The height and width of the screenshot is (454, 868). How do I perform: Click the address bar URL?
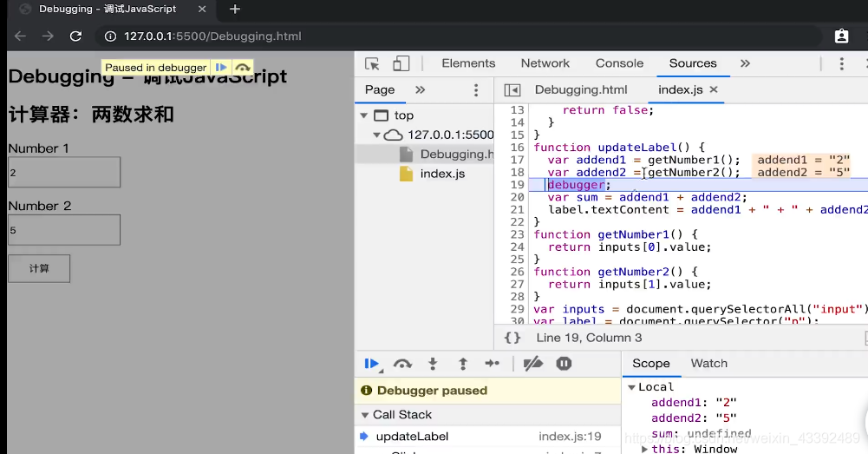coord(212,36)
